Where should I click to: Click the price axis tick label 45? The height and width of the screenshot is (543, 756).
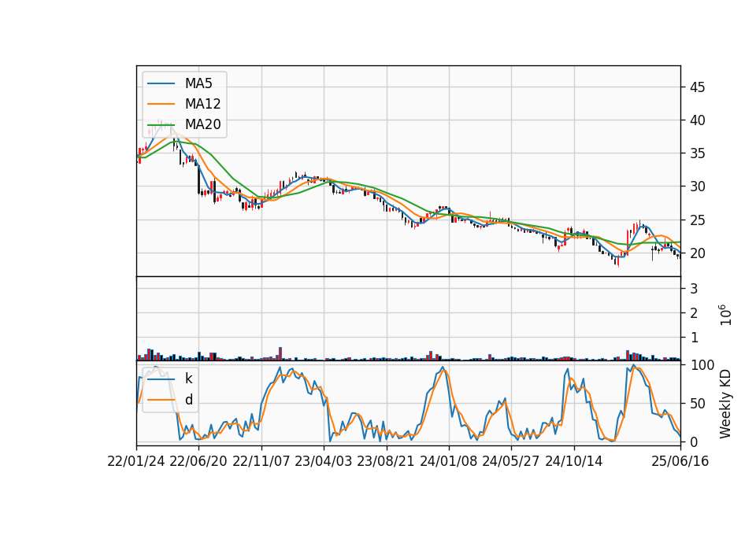pos(697,87)
